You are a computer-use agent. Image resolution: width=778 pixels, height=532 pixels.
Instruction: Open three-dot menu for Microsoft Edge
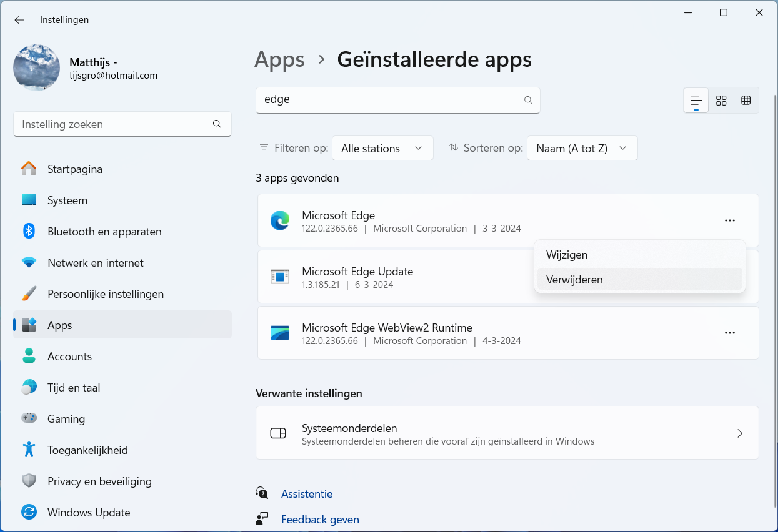729,220
